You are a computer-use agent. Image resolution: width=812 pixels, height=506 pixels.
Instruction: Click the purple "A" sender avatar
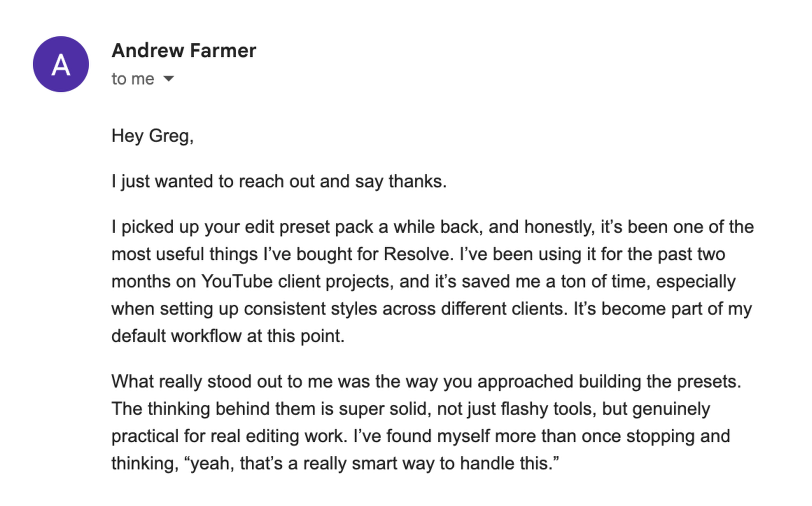[61, 64]
